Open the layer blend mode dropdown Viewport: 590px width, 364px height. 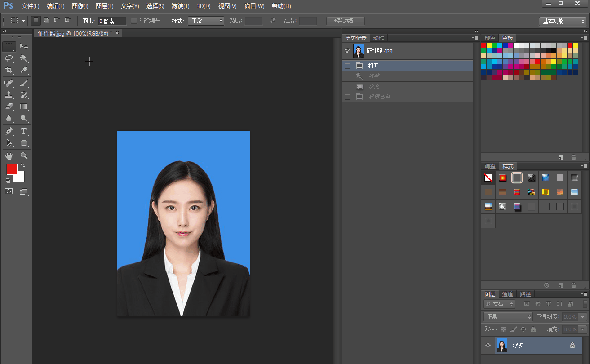(508, 317)
